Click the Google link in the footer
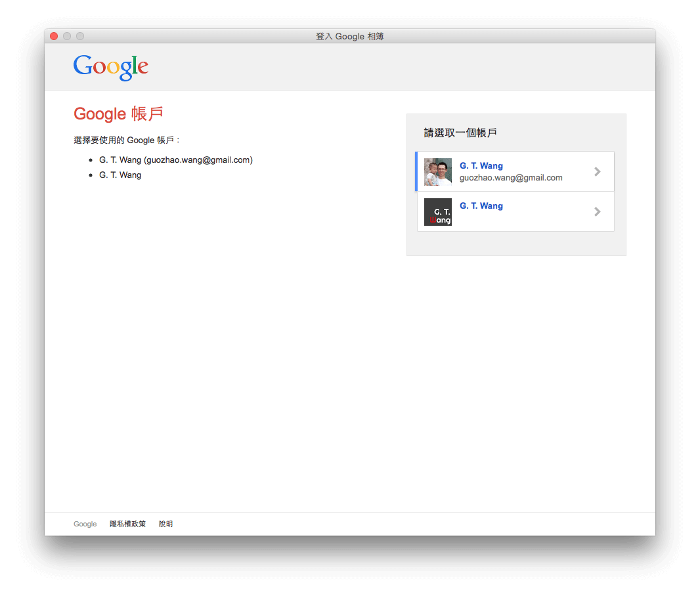 [85, 524]
